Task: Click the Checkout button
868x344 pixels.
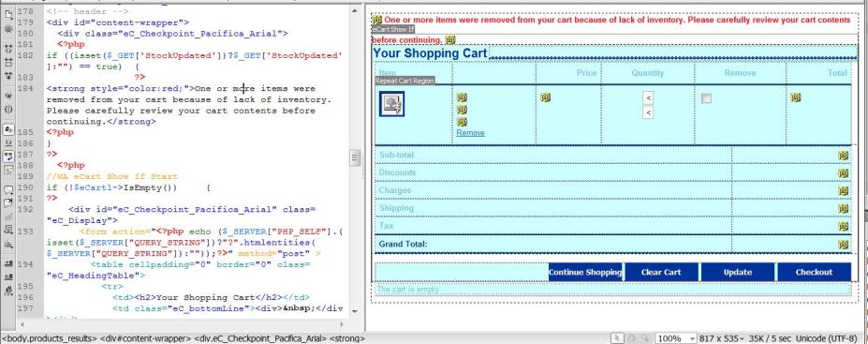Action: pos(814,272)
